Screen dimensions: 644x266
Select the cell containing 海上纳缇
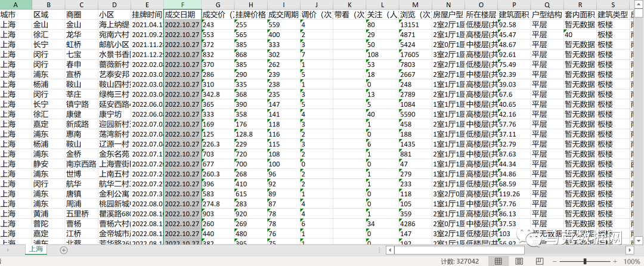point(114,24)
